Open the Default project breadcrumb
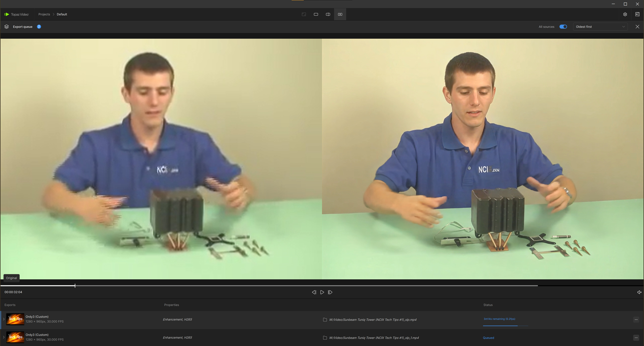The width and height of the screenshot is (644, 346). (62, 14)
